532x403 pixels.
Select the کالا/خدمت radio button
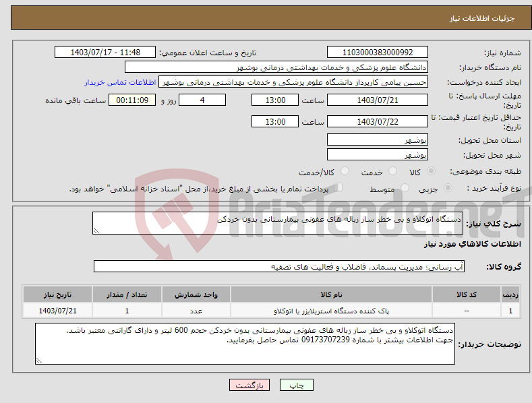(x=345, y=171)
